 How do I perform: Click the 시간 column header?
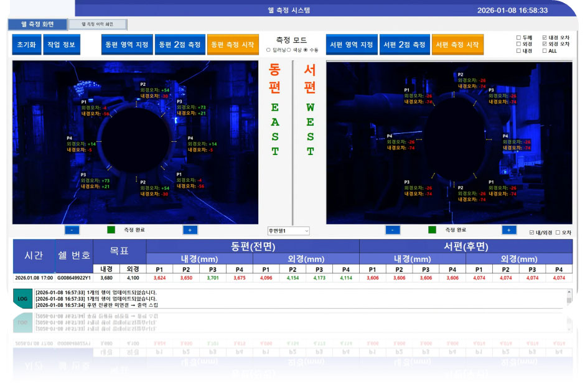pos(34,256)
